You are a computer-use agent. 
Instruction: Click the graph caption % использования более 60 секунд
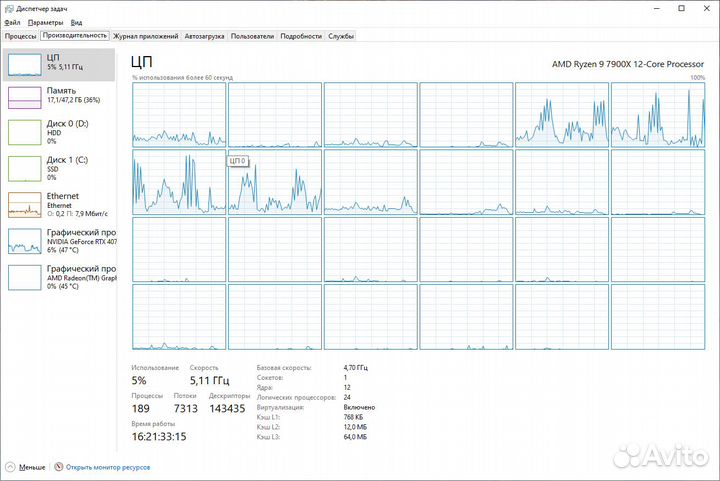click(182, 78)
